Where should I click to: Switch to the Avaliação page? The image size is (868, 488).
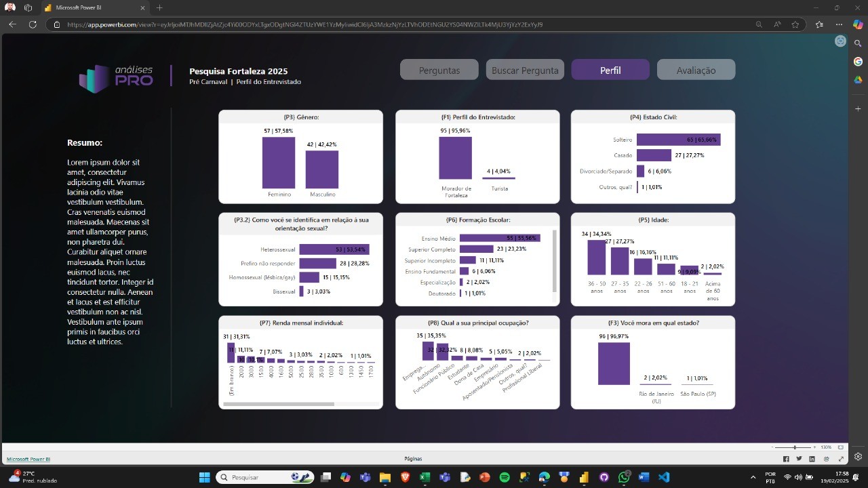(696, 70)
